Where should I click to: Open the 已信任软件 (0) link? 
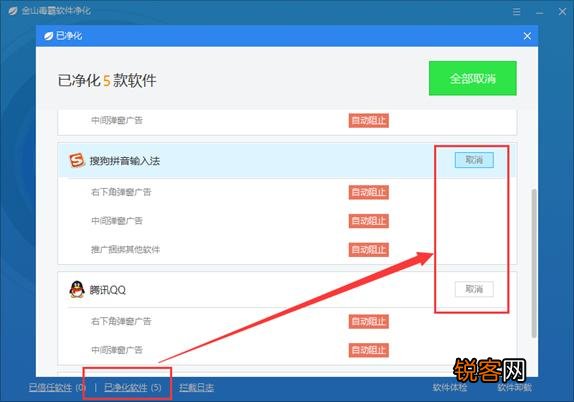[x=57, y=387]
